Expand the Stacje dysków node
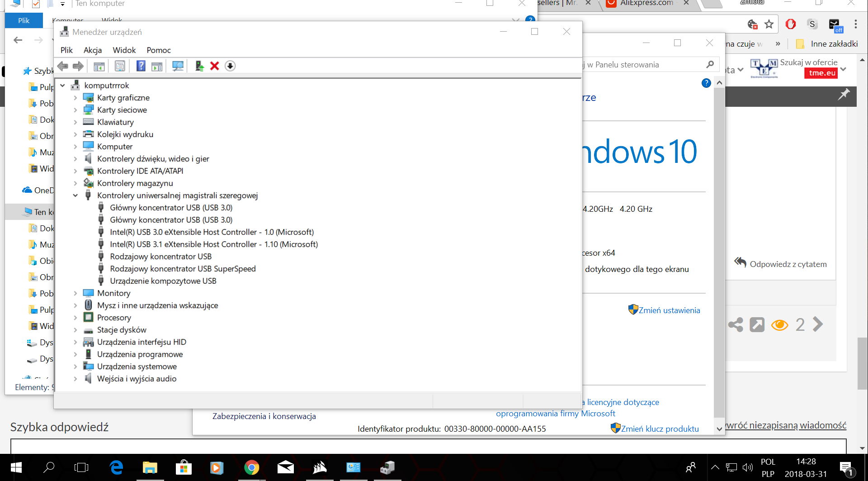The image size is (868, 481). coord(75,330)
